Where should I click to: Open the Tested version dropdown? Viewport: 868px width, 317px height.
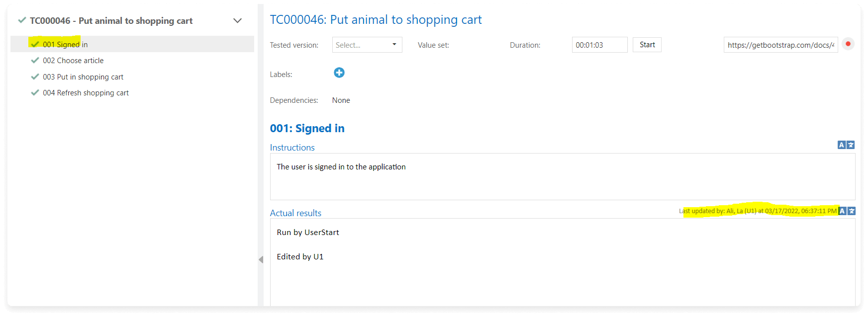[367, 45]
